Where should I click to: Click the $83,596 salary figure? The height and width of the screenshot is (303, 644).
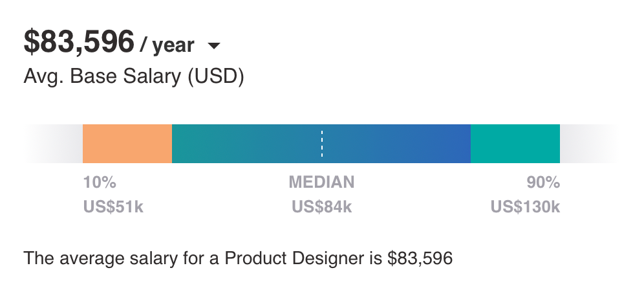tap(79, 42)
